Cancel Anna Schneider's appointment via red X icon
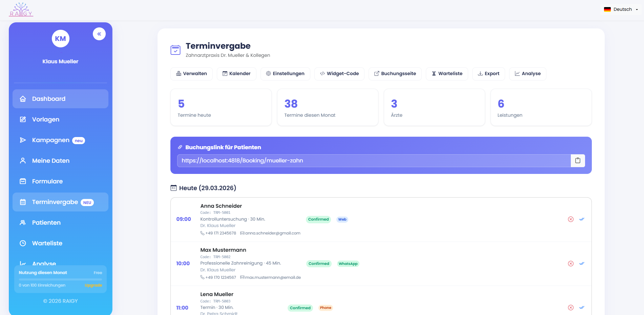The width and height of the screenshot is (644, 315). [571, 219]
